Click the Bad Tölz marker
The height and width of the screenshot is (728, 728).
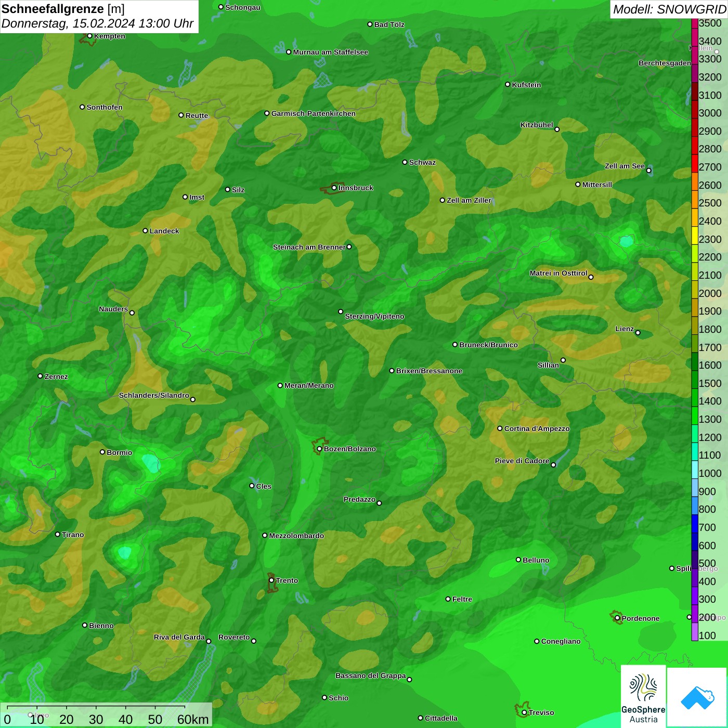(370, 24)
